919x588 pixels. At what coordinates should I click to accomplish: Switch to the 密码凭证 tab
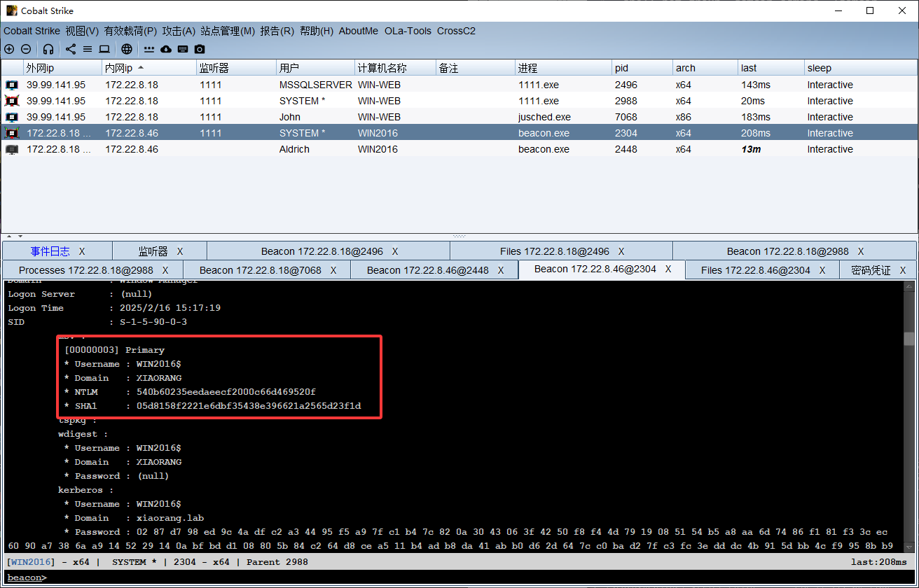(871, 270)
